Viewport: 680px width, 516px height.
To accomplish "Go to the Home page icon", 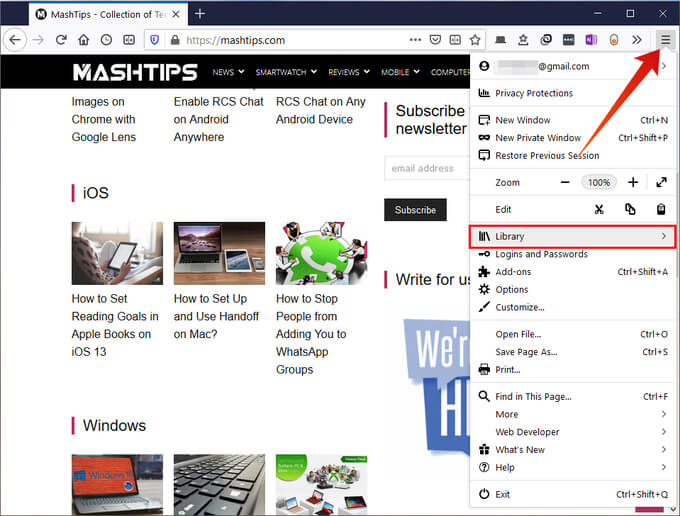I will [x=84, y=40].
